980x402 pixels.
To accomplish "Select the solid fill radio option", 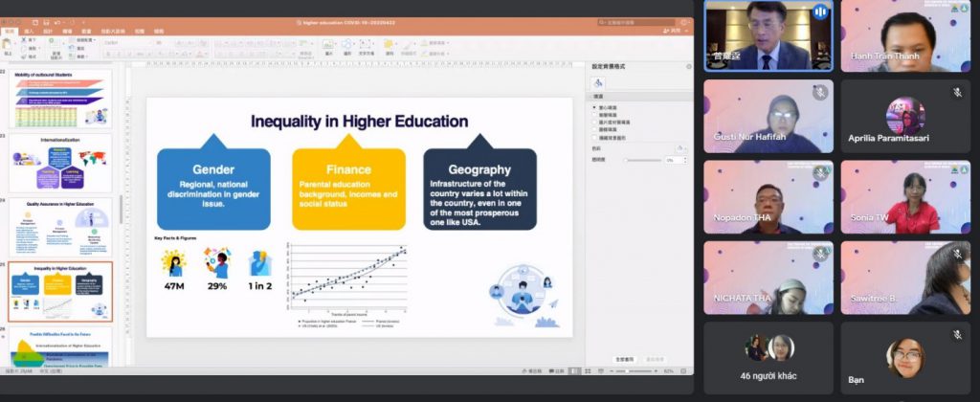I will (593, 107).
